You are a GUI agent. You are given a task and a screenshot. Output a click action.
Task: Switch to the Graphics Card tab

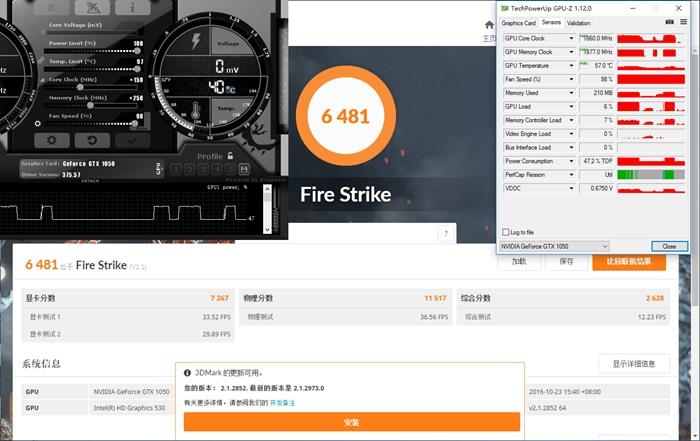(x=518, y=22)
